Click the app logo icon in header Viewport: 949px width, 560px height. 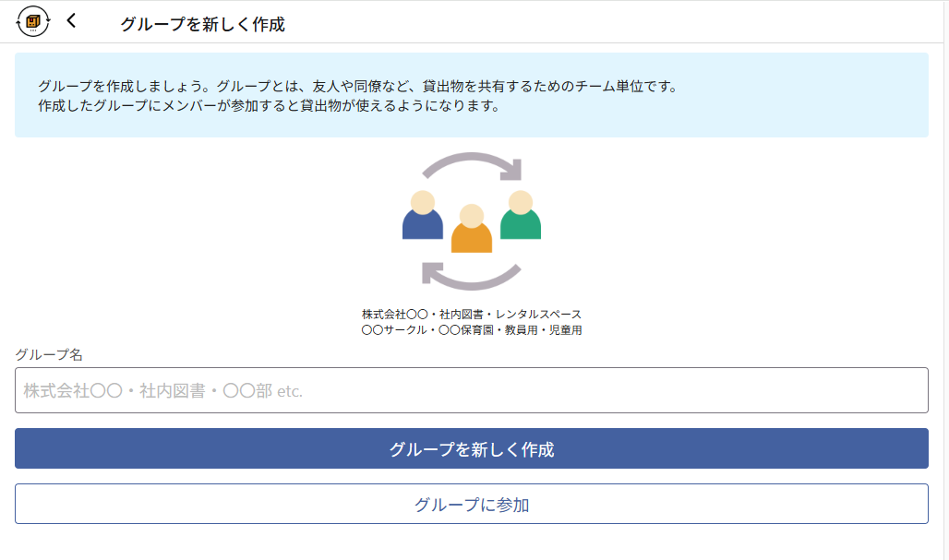32,21
